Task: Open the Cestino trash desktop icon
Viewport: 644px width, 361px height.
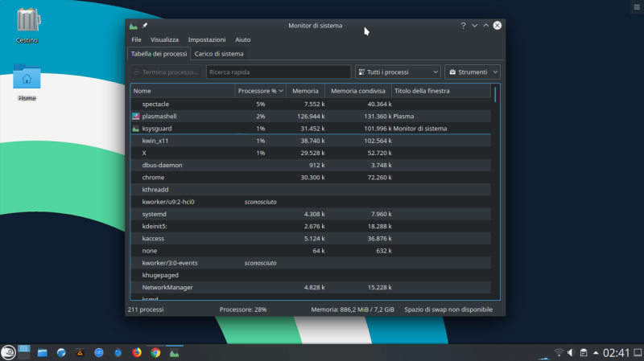Action: pos(27,26)
